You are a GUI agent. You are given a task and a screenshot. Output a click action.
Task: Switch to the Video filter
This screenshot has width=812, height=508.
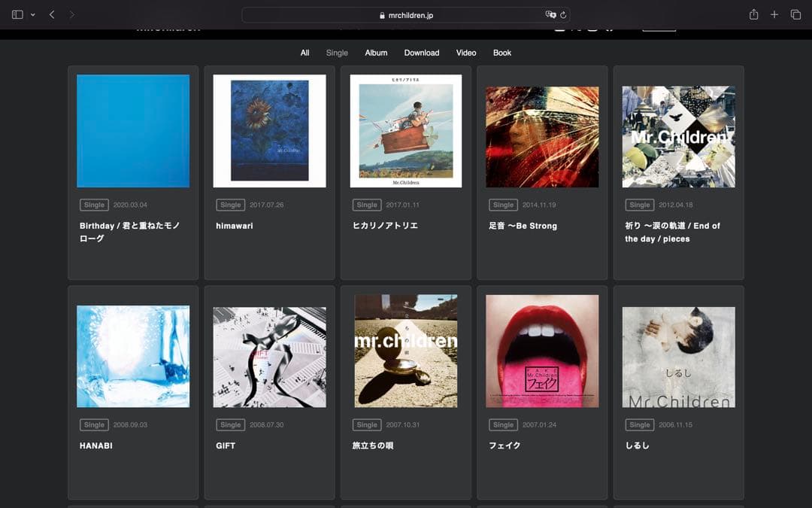[x=466, y=53]
